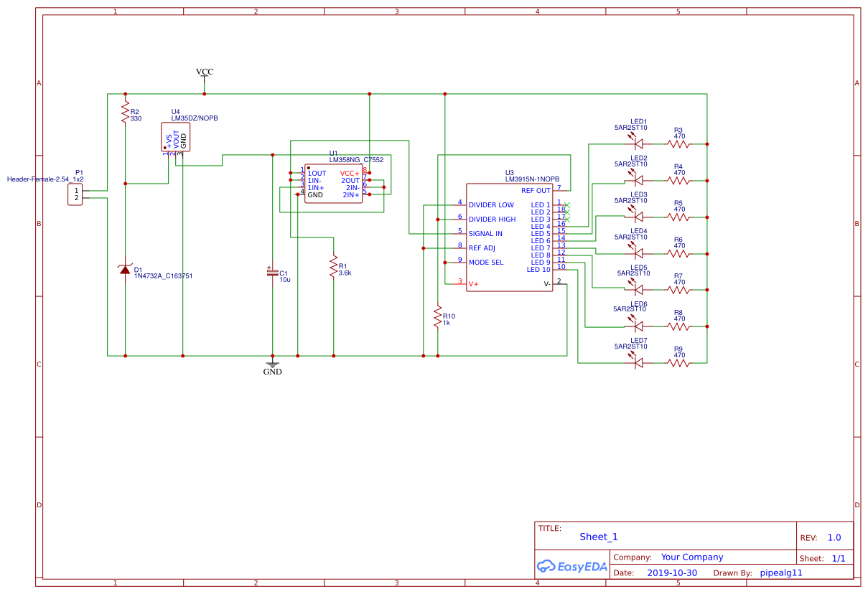Viewport: 868px width, 594px height.
Task: Select temperature sensor U4 LM35DZ
Action: coord(174,136)
